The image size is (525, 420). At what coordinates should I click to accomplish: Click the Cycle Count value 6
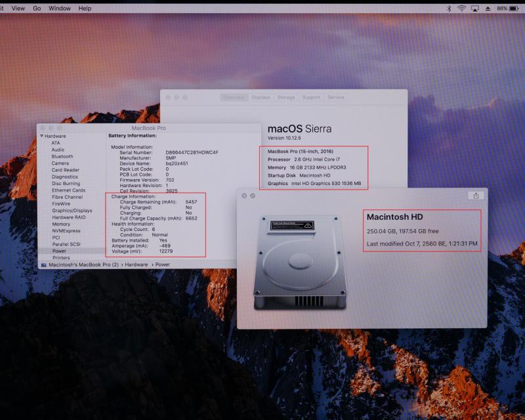tap(154, 230)
